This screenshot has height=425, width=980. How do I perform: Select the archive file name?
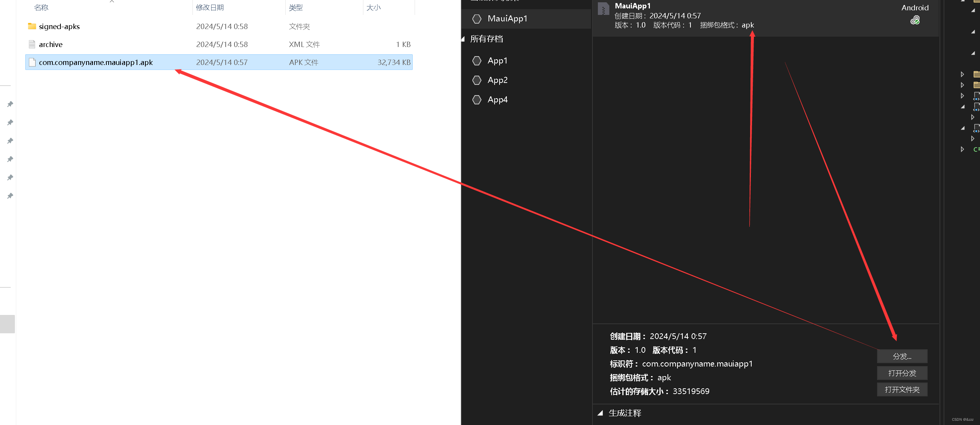pyautogui.click(x=50, y=44)
